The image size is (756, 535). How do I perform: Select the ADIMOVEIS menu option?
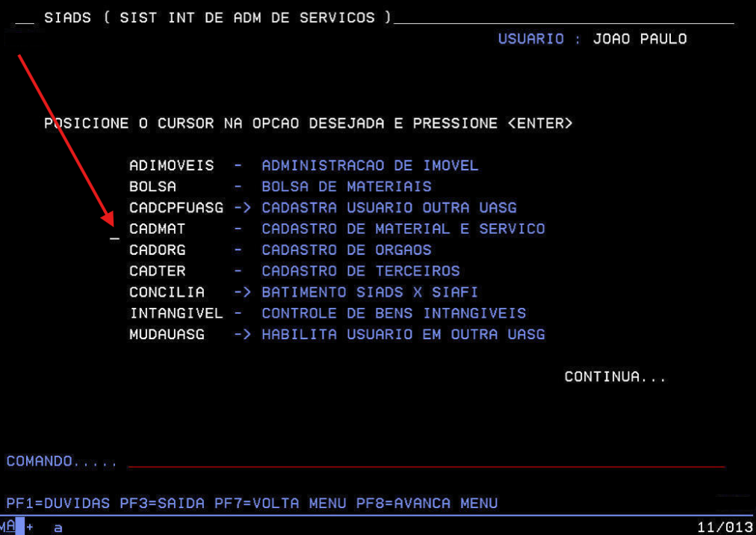[171, 166]
